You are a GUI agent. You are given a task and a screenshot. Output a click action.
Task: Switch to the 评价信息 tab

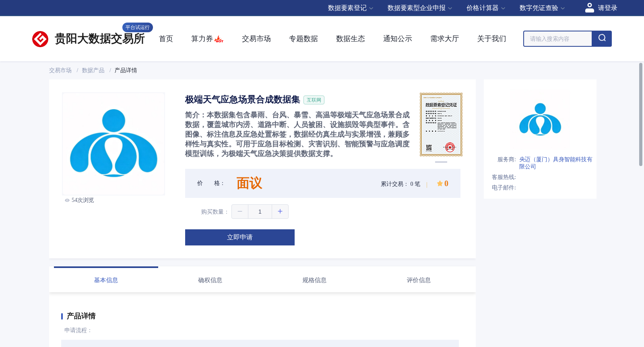419,280
